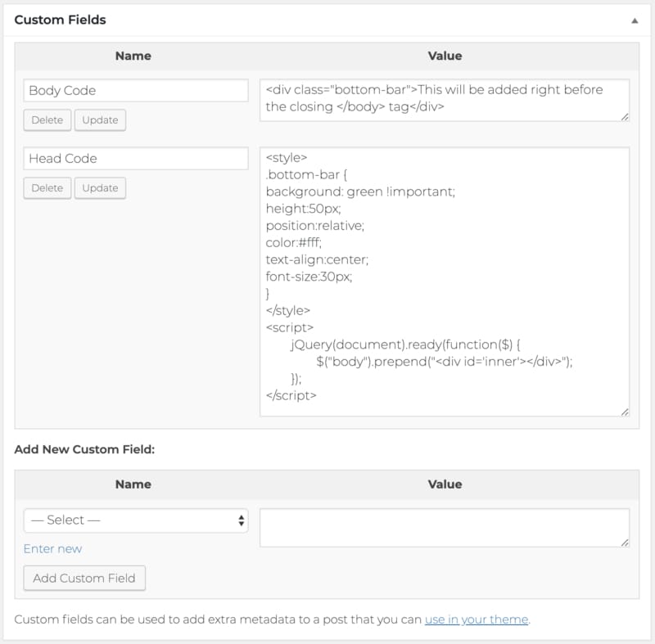Click the Add Custom Field button

pos(84,578)
